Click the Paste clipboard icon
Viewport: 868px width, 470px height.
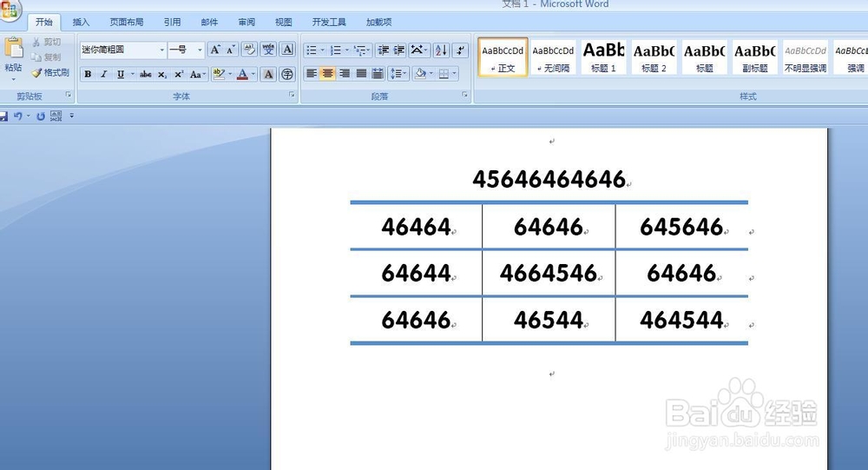(x=13, y=49)
